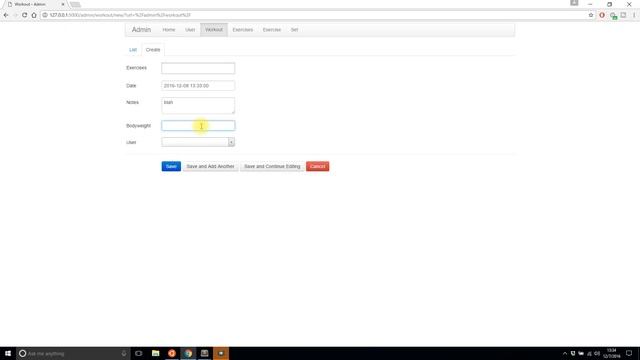Image resolution: width=640 pixels, height=360 pixels.
Task: Open the User menu item
Action: point(190,30)
